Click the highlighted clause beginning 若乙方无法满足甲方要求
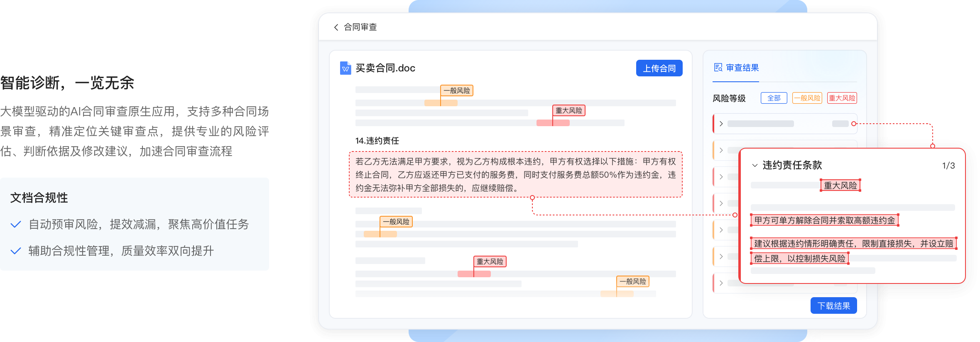Screen dimensions: 980x342 pos(515,175)
